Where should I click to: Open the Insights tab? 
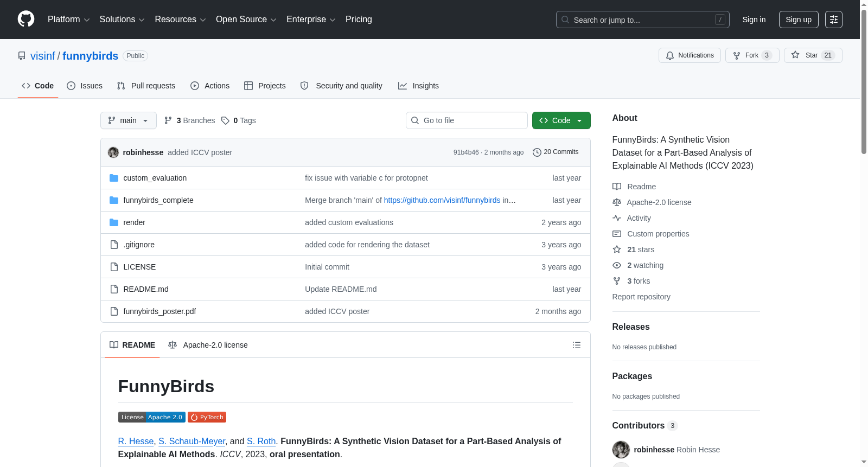[418, 86]
